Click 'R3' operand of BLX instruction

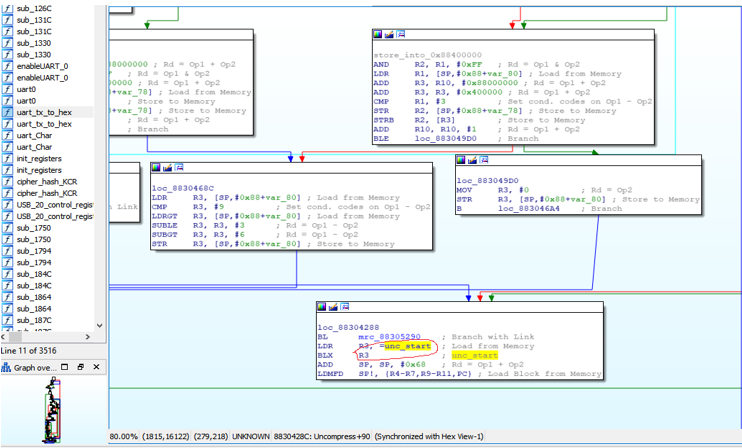[363, 356]
